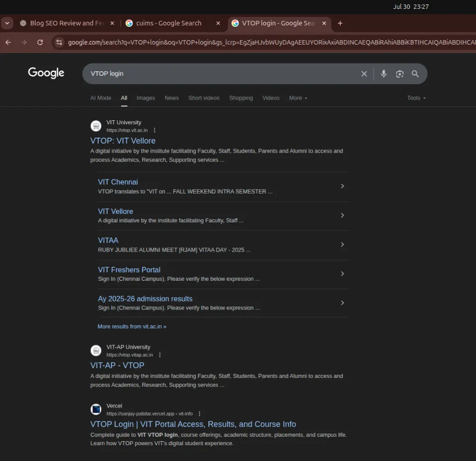Open site information icon in address bar
The width and height of the screenshot is (476, 461).
click(59, 42)
